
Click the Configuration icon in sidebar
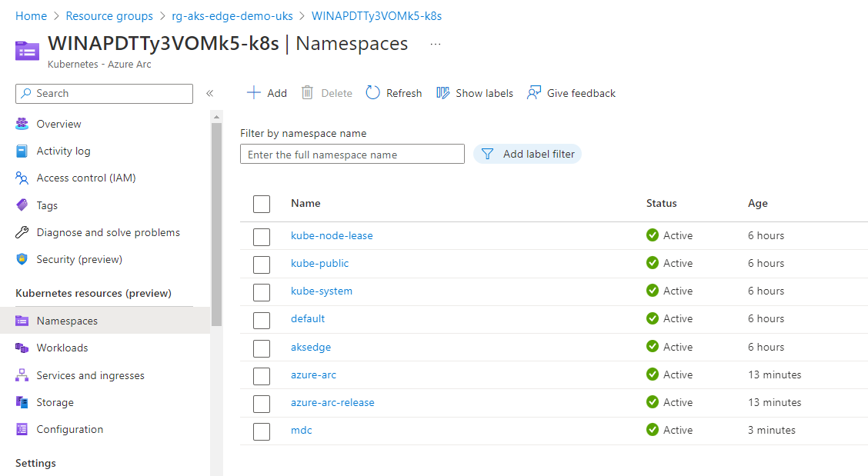coord(22,429)
